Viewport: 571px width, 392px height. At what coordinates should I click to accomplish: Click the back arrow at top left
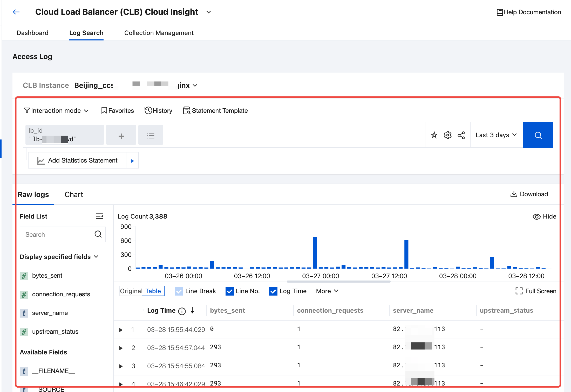click(16, 12)
